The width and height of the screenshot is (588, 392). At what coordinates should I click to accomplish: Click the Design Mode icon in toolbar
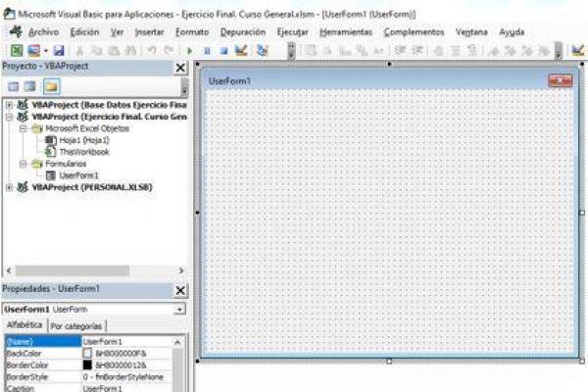point(240,50)
